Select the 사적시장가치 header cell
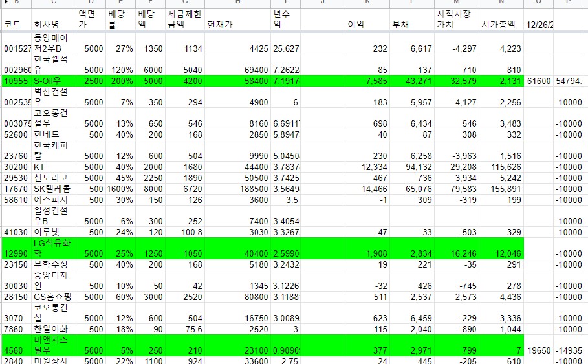588x364 pixels. [x=457, y=19]
